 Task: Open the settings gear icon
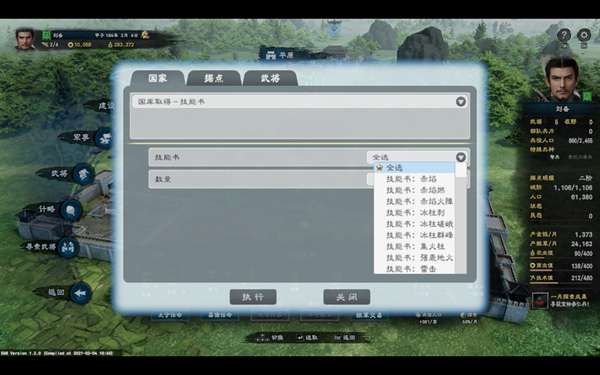(584, 36)
